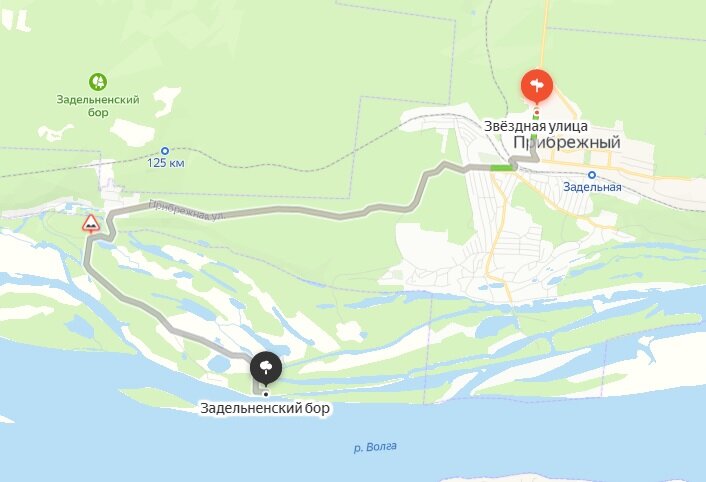Click the Прибрежный settlement name

[567, 142]
